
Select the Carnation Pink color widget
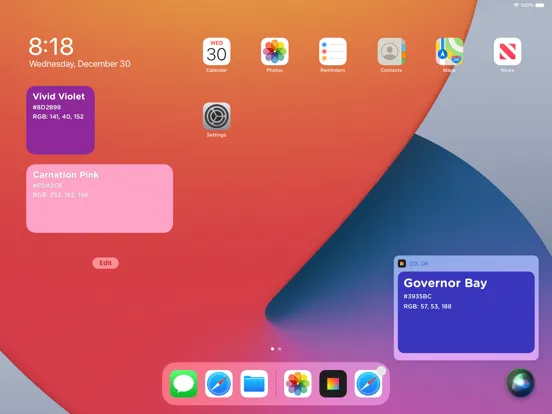(100, 198)
